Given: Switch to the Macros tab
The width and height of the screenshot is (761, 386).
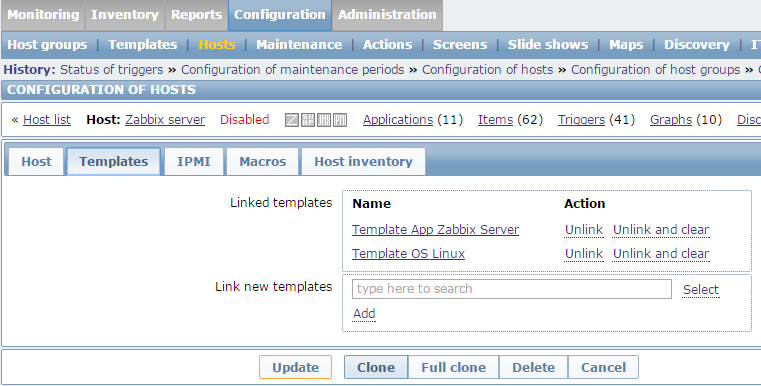Looking at the screenshot, I should (x=263, y=162).
